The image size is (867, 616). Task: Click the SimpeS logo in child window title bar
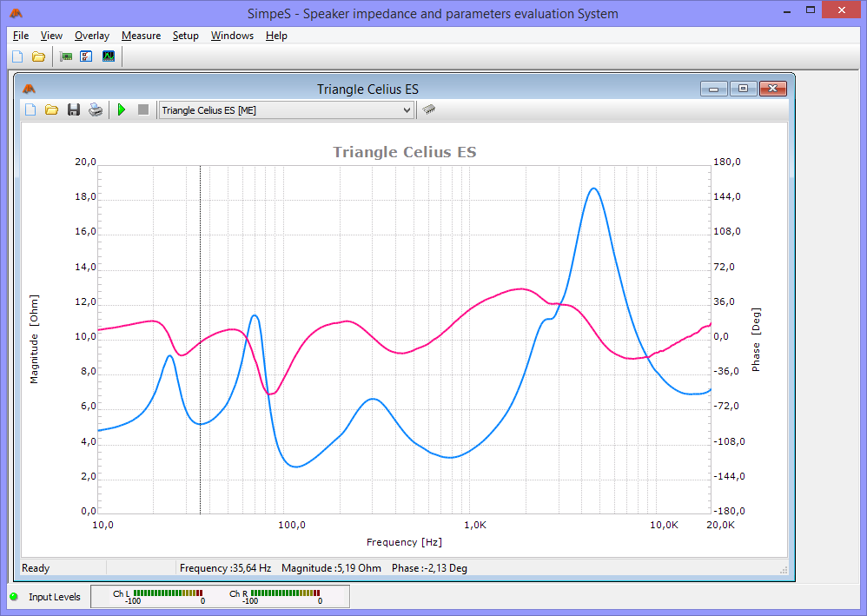pos(30,89)
